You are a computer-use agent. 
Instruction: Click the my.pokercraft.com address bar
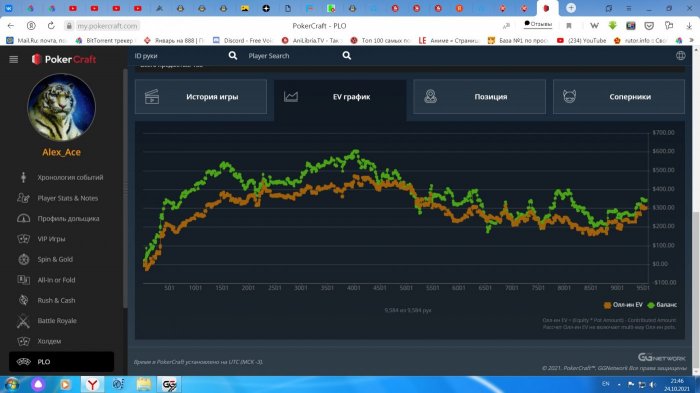(x=107, y=26)
